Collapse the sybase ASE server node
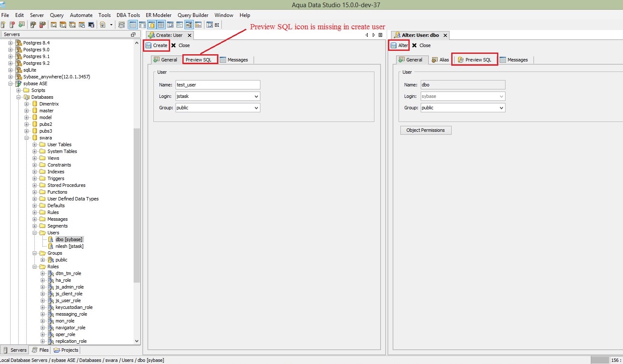 point(11,83)
